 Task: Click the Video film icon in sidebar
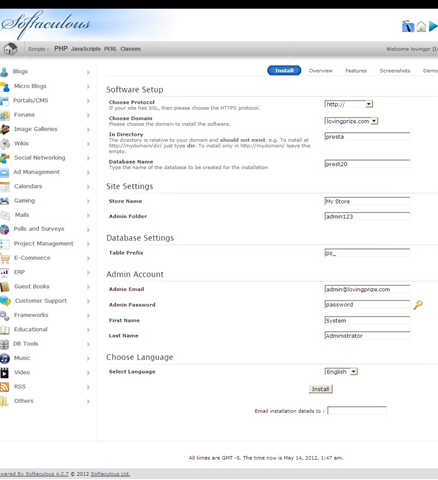[x=4, y=372]
